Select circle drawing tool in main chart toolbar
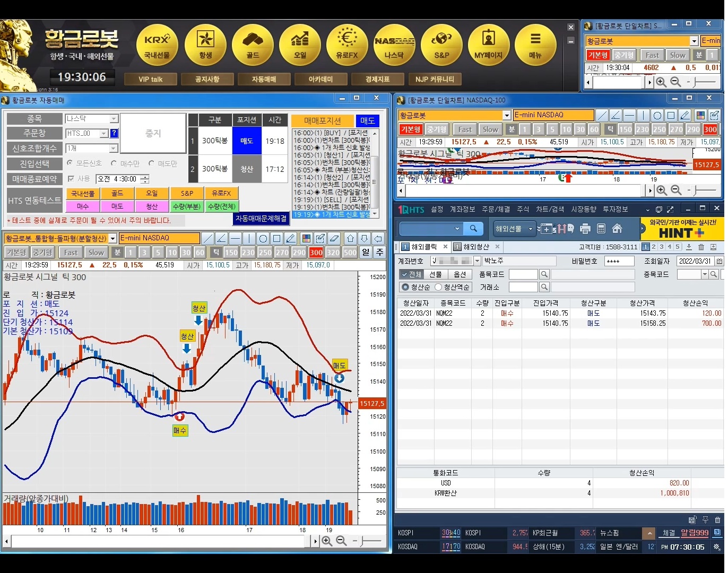 pos(263,238)
